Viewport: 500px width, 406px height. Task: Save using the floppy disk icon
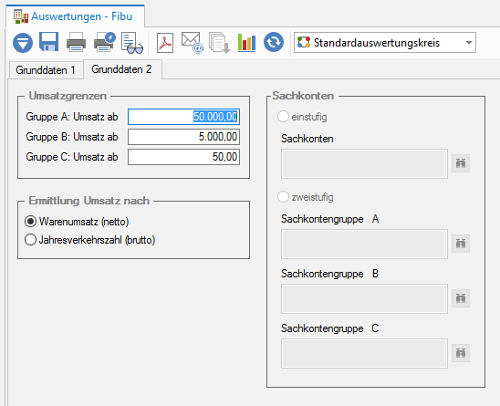(x=49, y=42)
